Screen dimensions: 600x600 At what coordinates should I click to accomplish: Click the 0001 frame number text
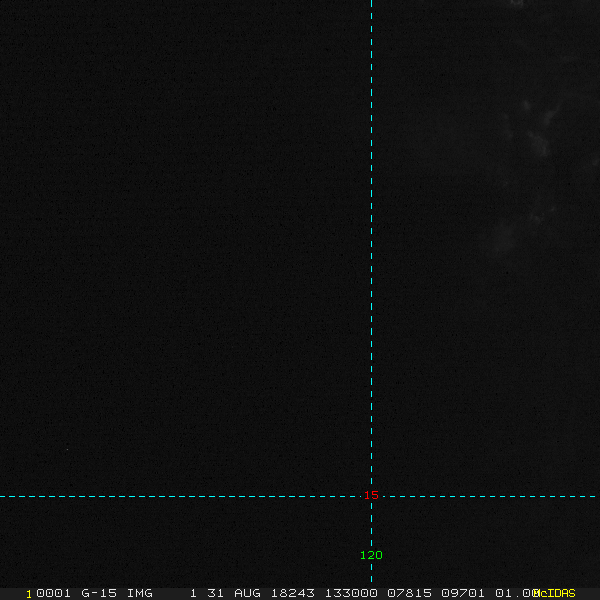54,593
